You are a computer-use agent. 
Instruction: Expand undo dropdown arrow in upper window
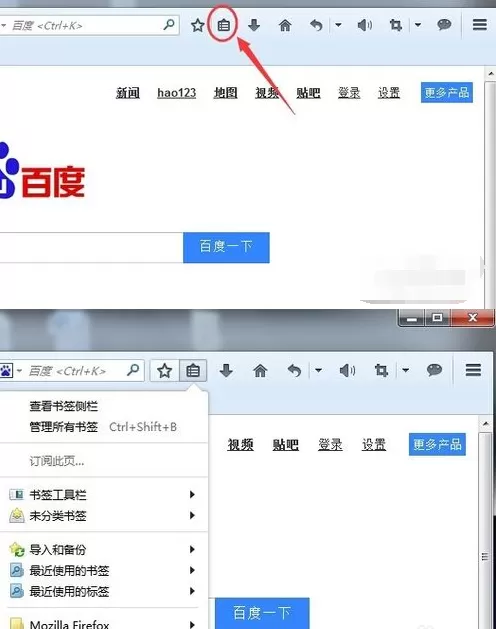[338, 25]
